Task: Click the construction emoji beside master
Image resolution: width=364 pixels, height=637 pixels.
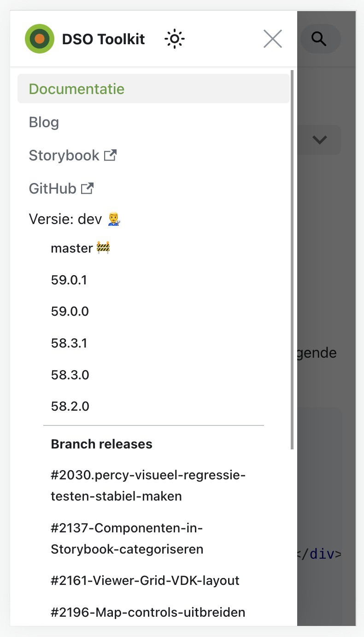Action: pos(103,248)
